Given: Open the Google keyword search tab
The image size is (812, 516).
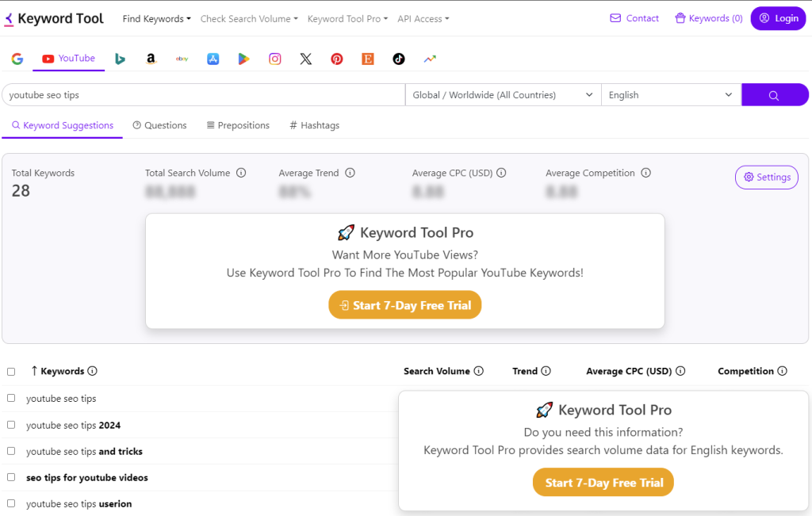Looking at the screenshot, I should point(17,59).
